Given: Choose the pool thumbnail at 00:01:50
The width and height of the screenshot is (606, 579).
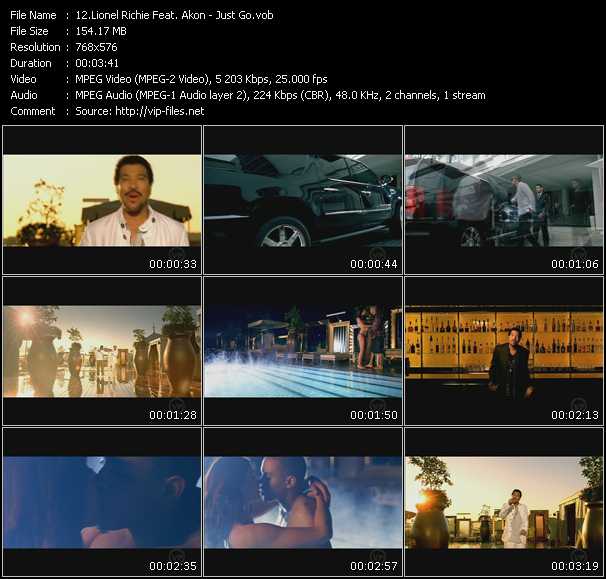Looking at the screenshot, I should tap(303, 351).
